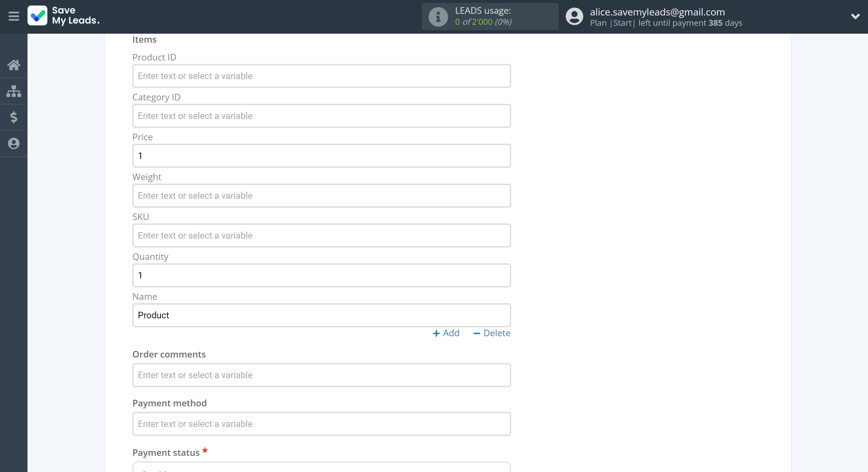868x472 pixels.
Task: Click the account avatar icon
Action: tap(574, 17)
